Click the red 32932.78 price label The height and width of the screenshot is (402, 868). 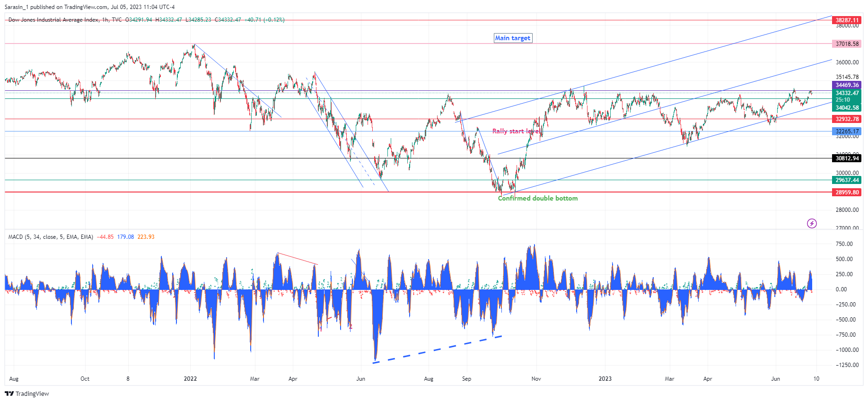tap(847, 119)
